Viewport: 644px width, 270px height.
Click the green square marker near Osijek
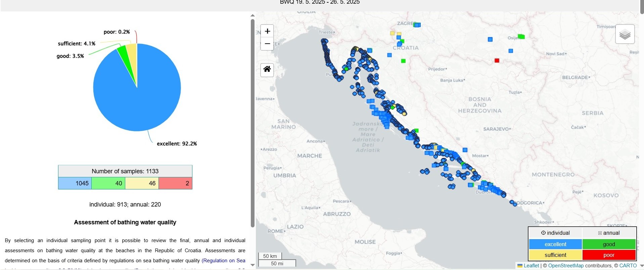[521, 36]
